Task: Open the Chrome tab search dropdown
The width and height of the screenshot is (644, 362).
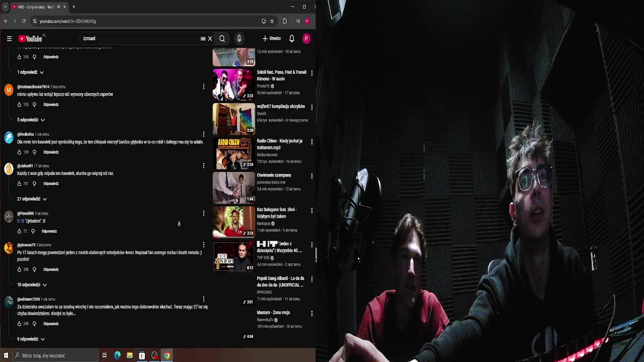Action: tap(5, 7)
